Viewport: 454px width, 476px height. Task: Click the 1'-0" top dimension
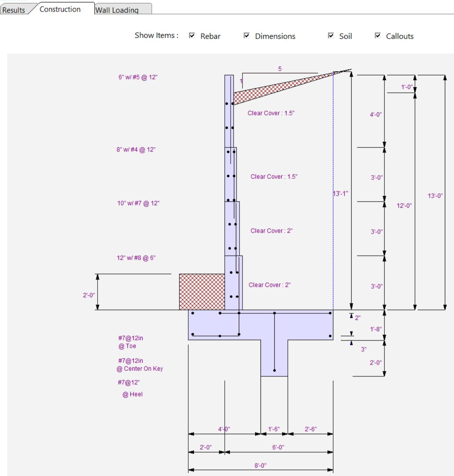point(407,87)
